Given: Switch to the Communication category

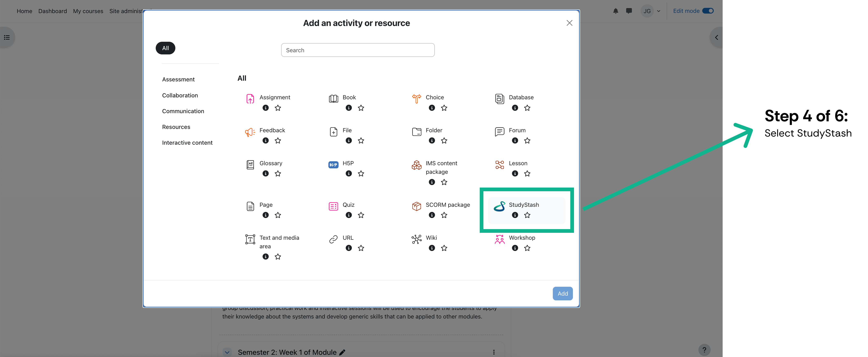Looking at the screenshot, I should [x=183, y=111].
